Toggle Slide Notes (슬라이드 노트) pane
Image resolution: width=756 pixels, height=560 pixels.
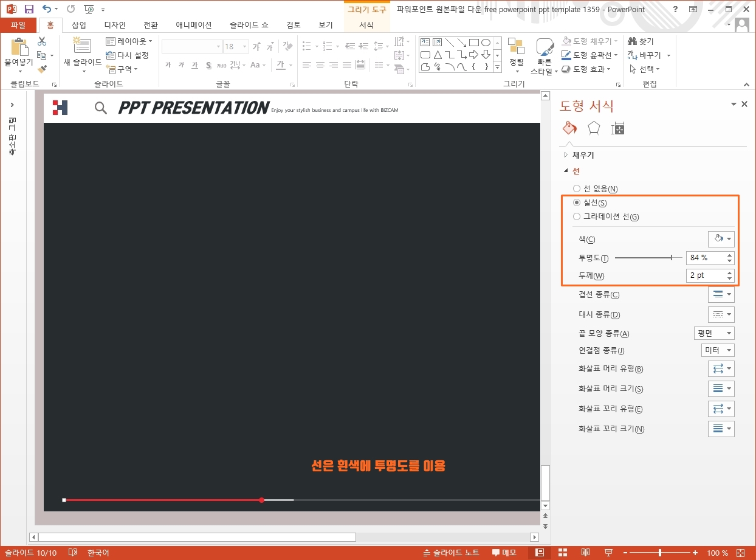451,553
